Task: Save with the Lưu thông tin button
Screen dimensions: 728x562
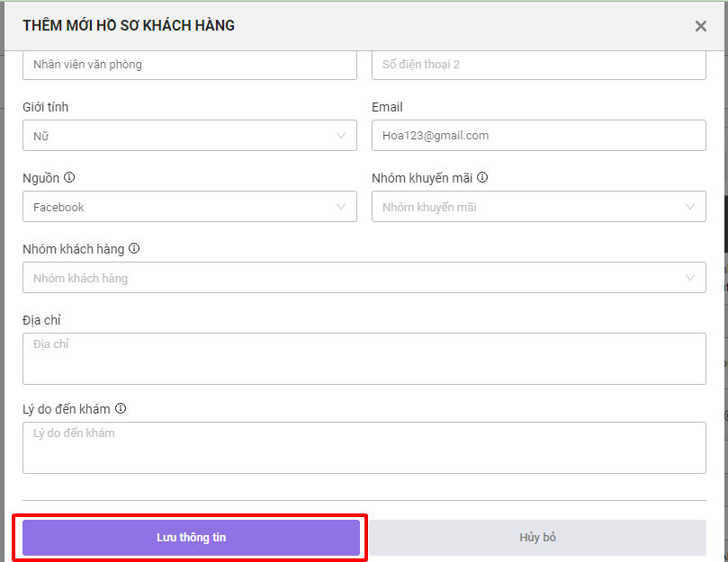Action: 192,538
